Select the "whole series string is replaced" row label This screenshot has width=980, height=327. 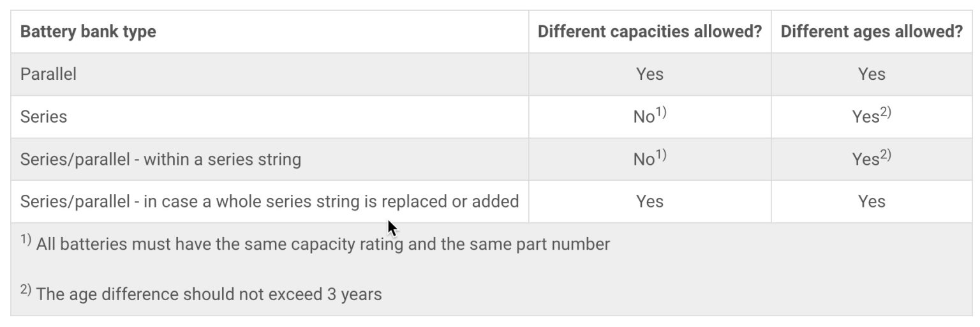click(x=269, y=202)
